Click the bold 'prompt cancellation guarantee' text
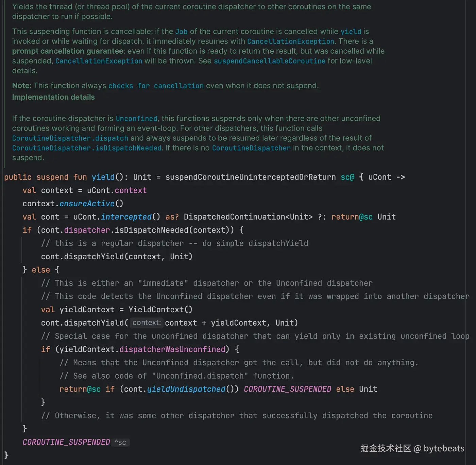Image resolution: width=476 pixels, height=465 pixels. click(x=68, y=51)
